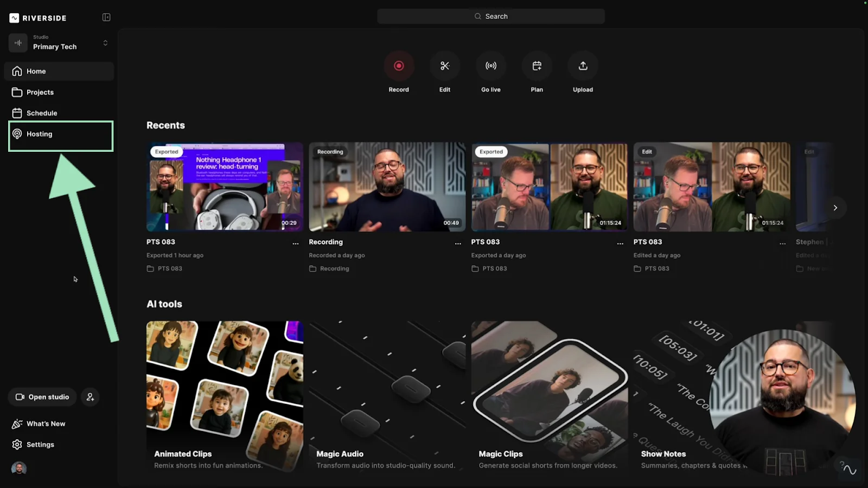Viewport: 868px width, 488px height.
Task: Click the invite person icon button
Action: pyautogui.click(x=90, y=397)
